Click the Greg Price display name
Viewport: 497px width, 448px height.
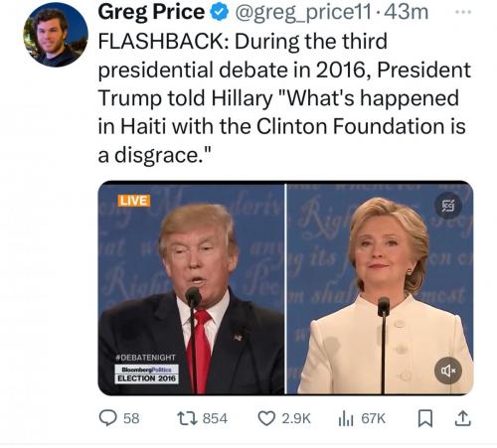point(151,13)
